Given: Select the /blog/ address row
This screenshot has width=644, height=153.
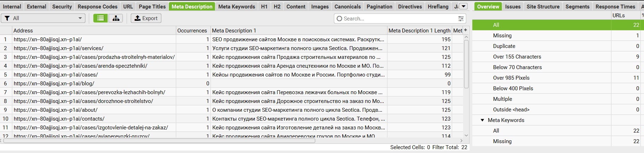Looking at the screenshot, I should click(54, 84).
